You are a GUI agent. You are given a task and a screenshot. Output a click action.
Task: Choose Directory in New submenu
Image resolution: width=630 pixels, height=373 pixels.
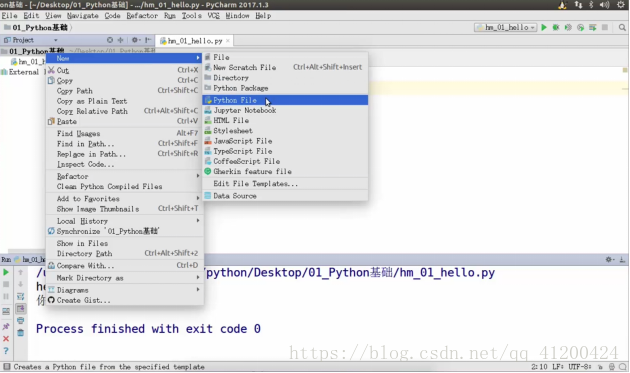click(285, 78)
